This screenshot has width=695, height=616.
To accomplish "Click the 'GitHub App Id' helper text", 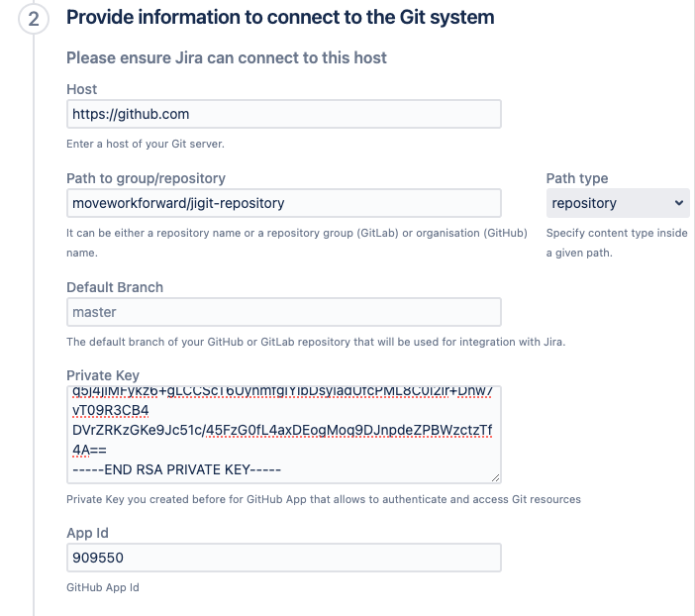I will click(x=103, y=587).
